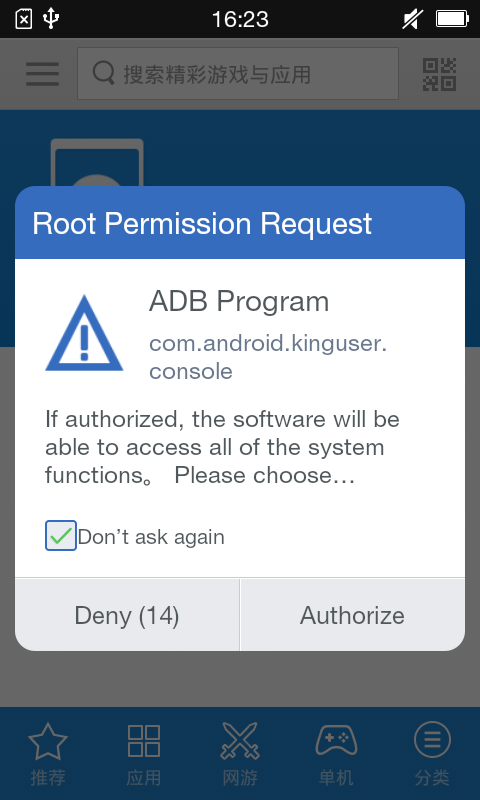
Task: Select the crossed swords 网游 icon
Action: (240, 741)
